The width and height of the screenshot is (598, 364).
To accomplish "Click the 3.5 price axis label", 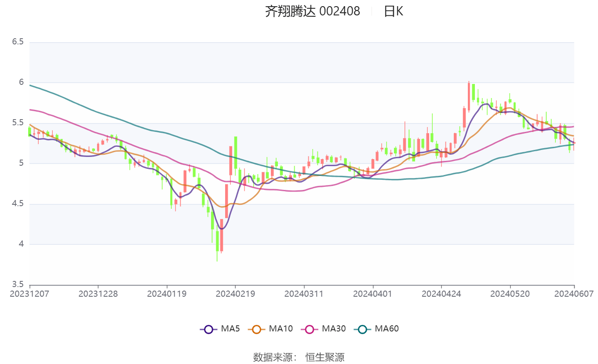I will tap(18, 285).
